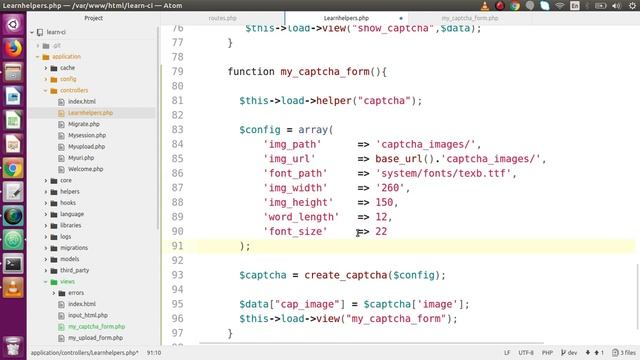Click the UTF-8 encoding selector

pos(526,353)
